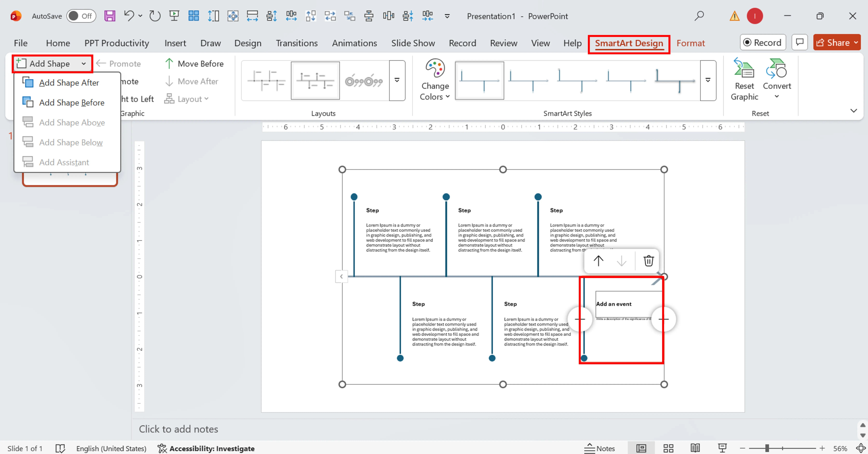Switch to Normal view icon in status bar
The image size is (868, 454).
click(x=641, y=448)
